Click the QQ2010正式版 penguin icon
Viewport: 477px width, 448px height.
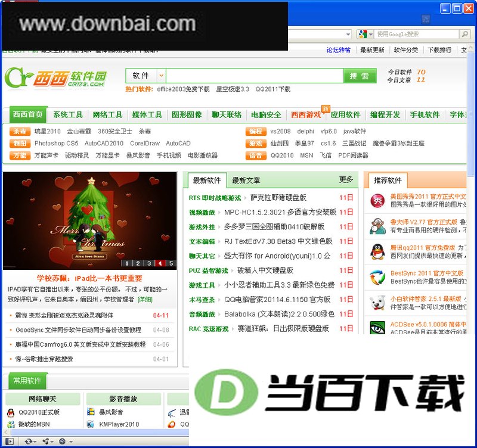pos(11,412)
